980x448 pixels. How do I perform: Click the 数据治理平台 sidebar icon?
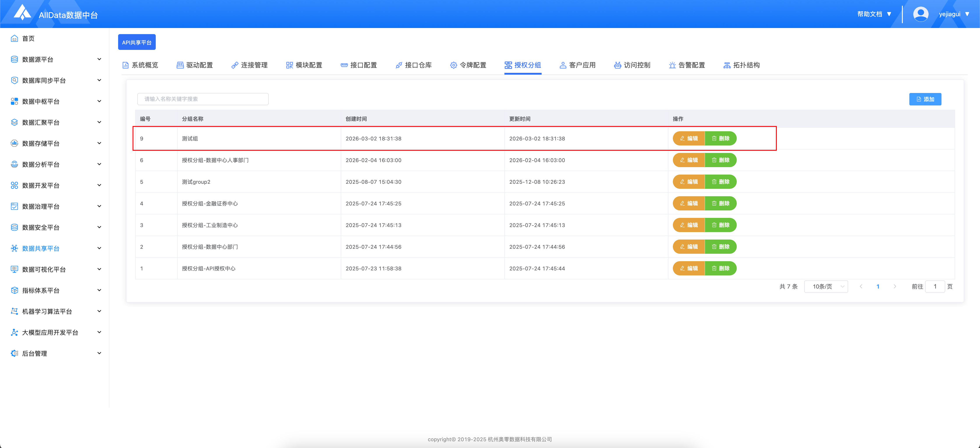coord(14,206)
